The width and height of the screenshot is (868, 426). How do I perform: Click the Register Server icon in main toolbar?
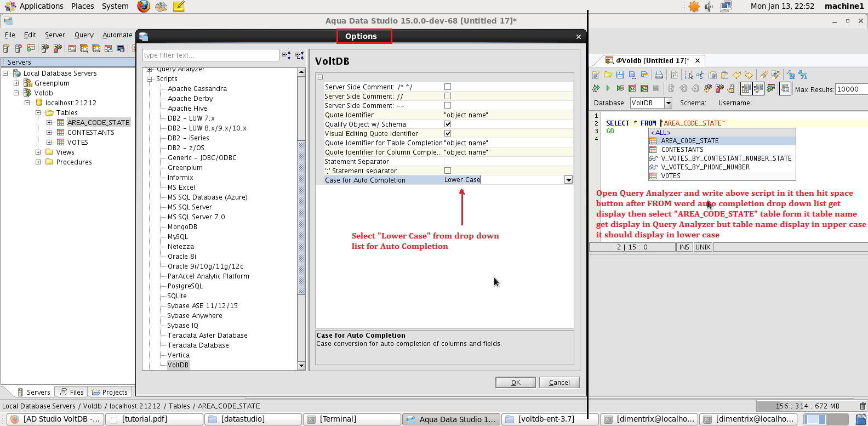click(7, 49)
